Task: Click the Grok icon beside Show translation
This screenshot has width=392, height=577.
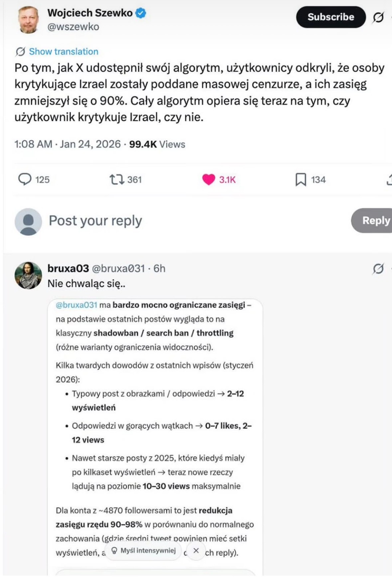Action: pos(20,52)
